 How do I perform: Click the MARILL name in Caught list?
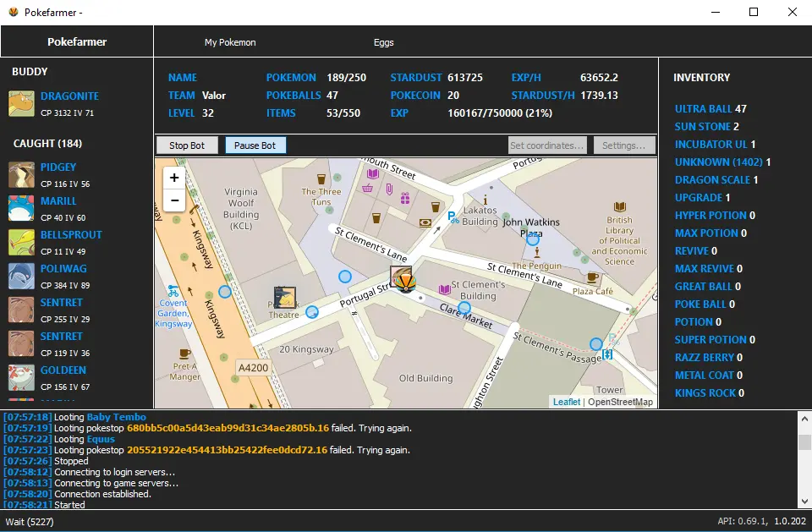tap(58, 201)
